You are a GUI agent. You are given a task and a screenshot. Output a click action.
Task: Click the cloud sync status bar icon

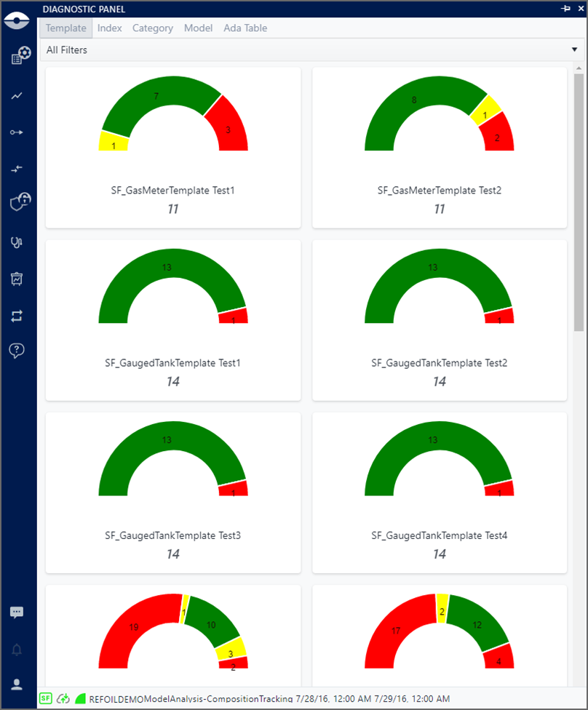tap(63, 698)
